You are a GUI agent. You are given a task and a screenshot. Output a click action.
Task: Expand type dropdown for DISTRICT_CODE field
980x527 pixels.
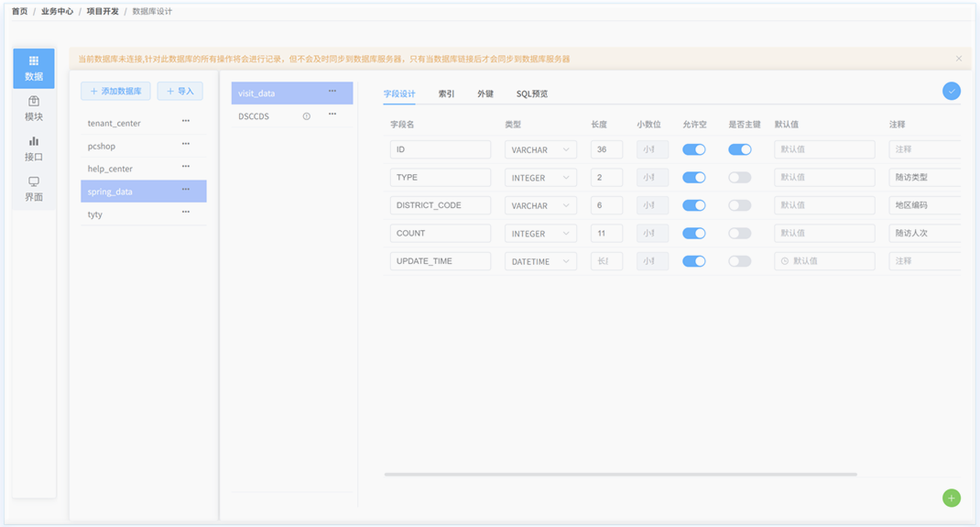[x=540, y=206]
